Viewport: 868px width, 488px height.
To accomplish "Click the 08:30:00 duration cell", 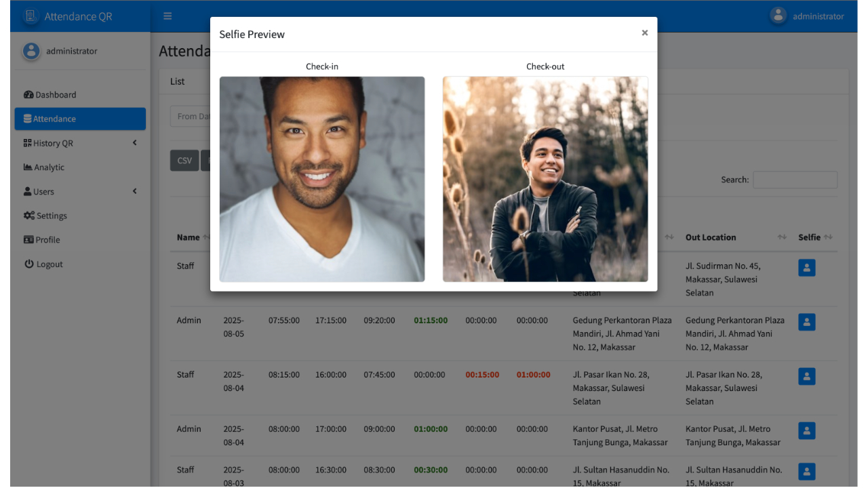I will point(379,470).
